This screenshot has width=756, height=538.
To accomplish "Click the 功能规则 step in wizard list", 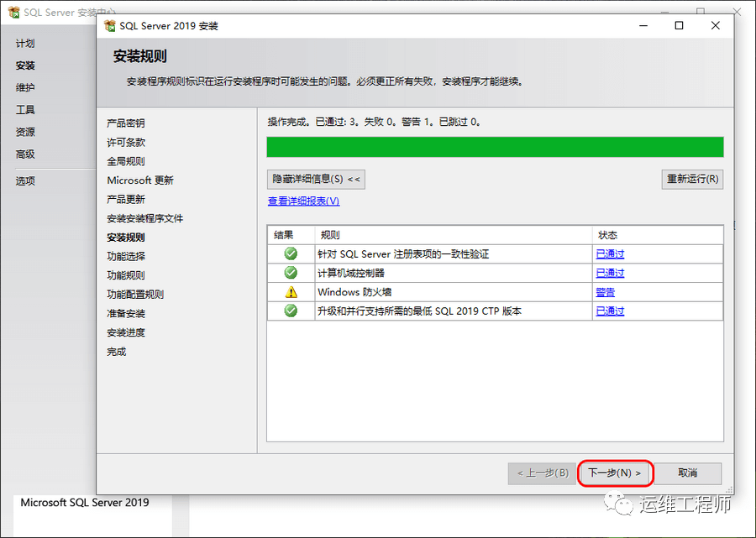I will [x=126, y=275].
